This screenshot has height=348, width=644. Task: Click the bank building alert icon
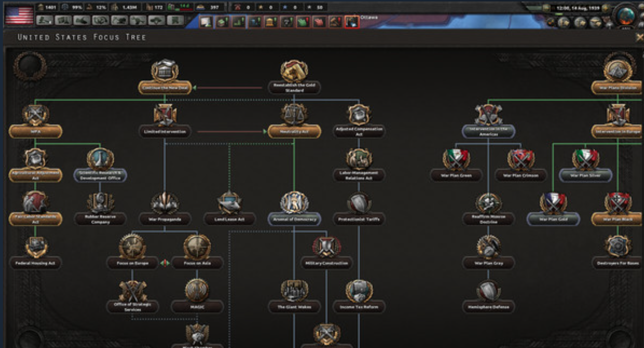point(271,22)
